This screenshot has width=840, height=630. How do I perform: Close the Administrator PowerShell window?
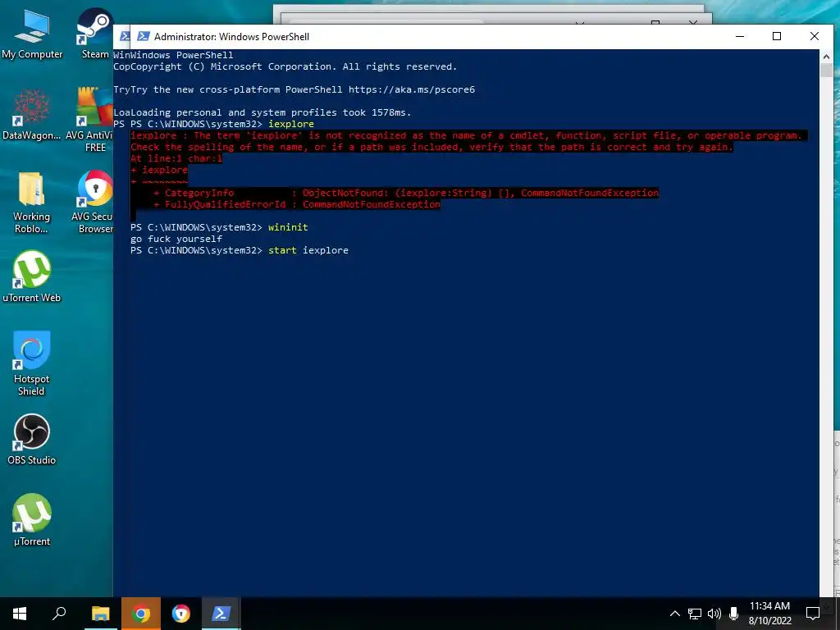click(x=815, y=36)
